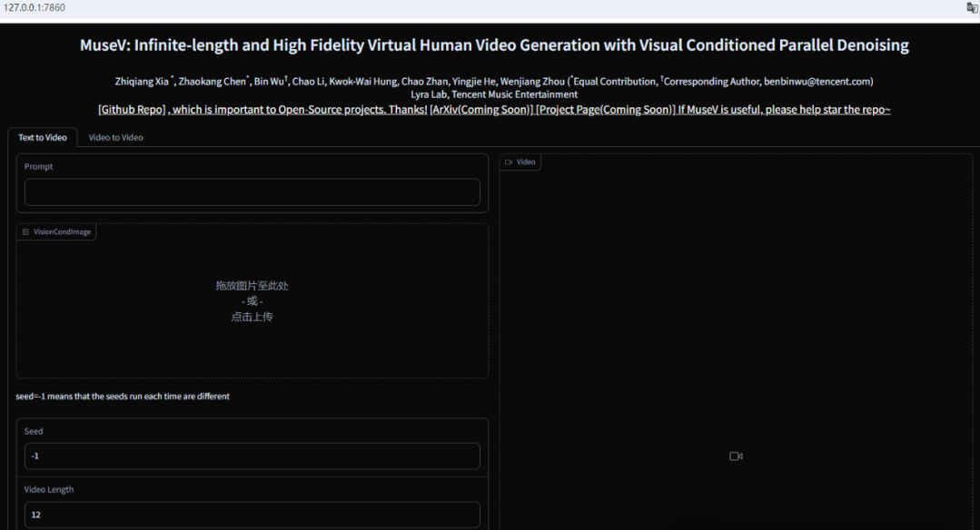The height and width of the screenshot is (530, 980).
Task: Open the Github Repo link
Action: (x=132, y=110)
